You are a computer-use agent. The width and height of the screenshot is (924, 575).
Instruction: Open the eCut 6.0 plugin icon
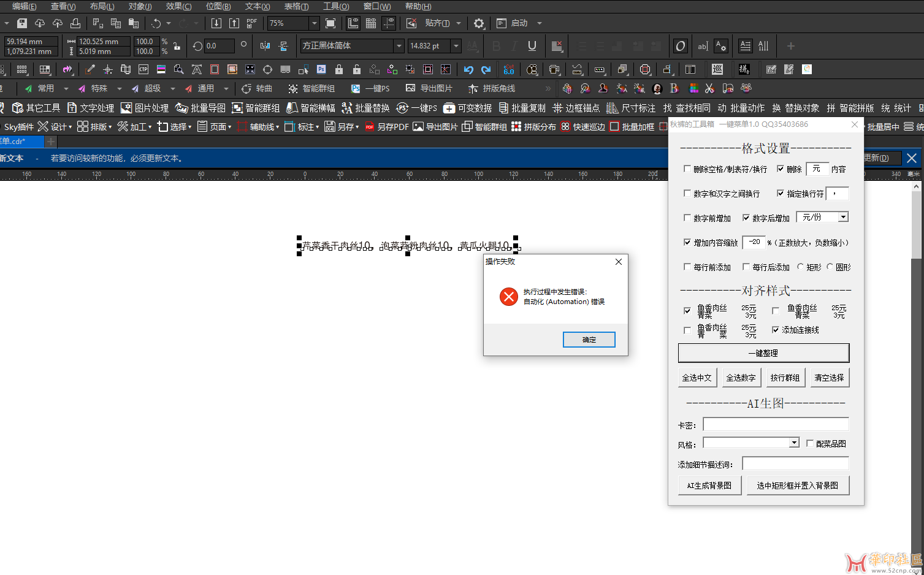pyautogui.click(x=508, y=69)
